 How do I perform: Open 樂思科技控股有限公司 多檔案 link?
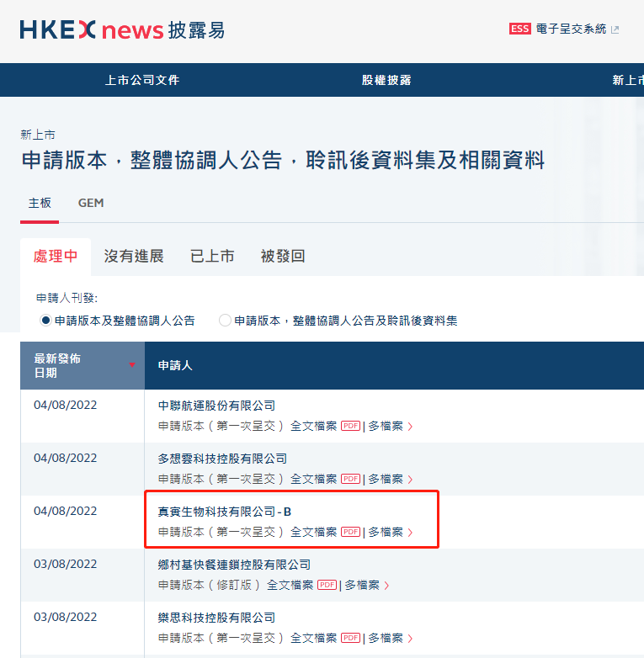point(386,638)
